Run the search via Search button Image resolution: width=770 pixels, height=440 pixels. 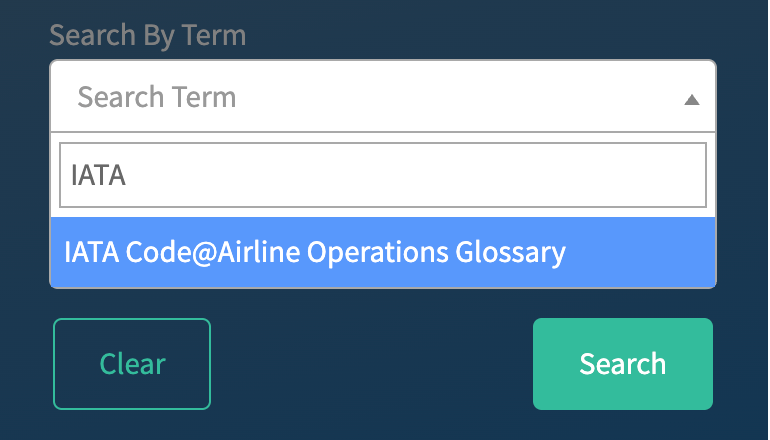[622, 363]
